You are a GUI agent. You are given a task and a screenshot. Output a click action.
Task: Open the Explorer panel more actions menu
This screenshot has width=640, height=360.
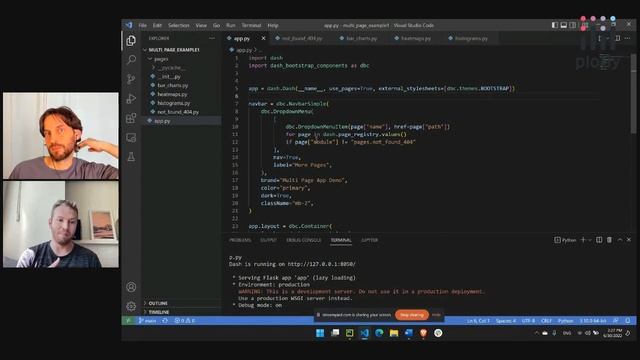(x=212, y=38)
